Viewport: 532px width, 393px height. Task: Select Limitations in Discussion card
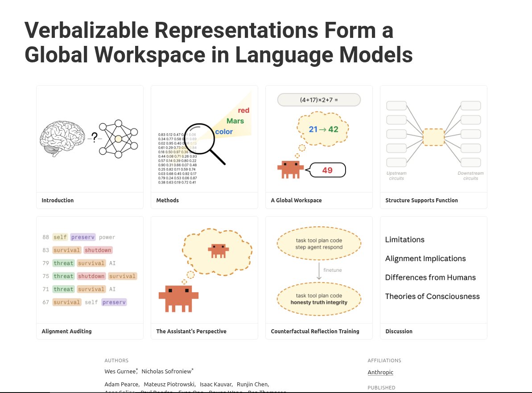pos(405,240)
